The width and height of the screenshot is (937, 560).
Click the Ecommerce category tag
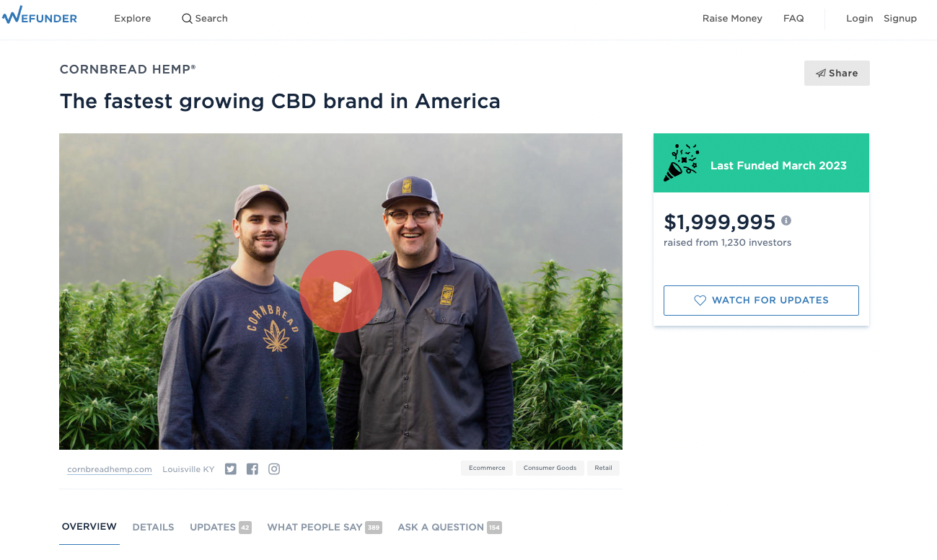(x=487, y=468)
